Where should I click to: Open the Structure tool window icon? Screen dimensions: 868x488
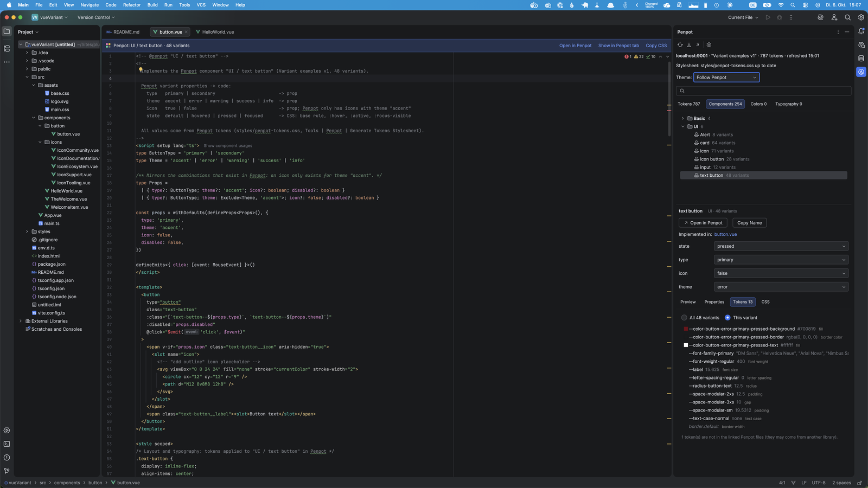tap(7, 48)
